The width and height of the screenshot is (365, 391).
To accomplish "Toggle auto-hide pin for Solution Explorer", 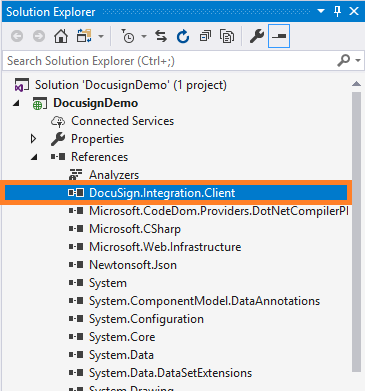I will 337,11.
